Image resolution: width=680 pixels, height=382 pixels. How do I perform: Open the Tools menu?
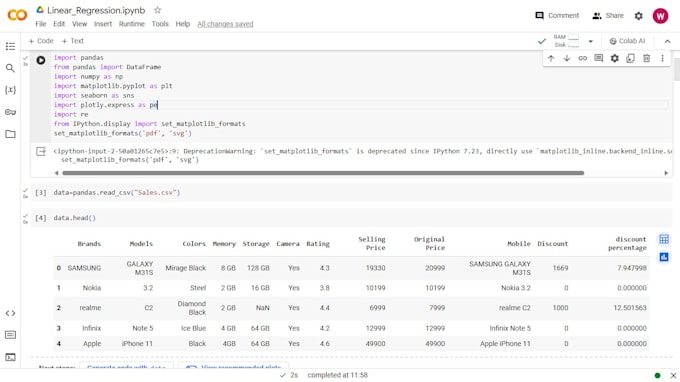click(160, 24)
